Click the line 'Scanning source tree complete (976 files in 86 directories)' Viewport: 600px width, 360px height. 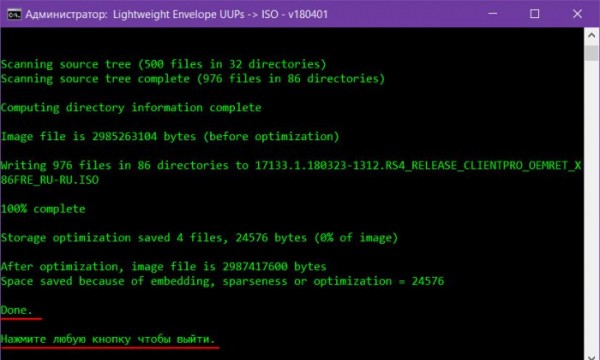pos(192,79)
